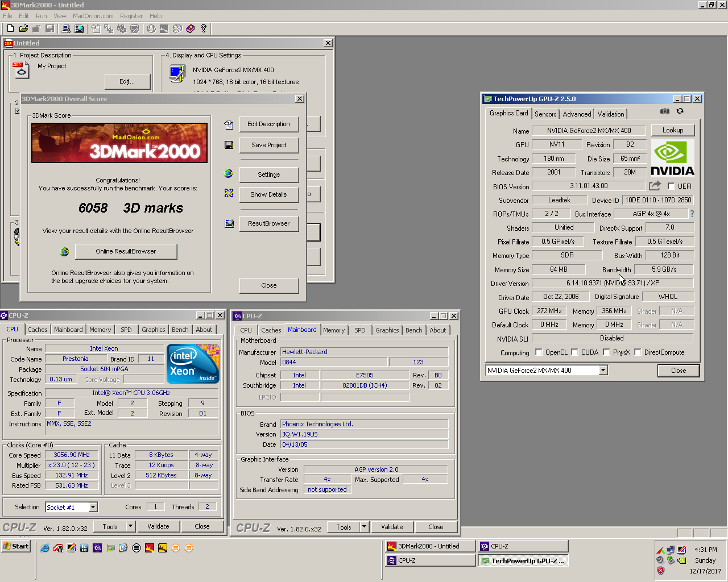728x582 pixels.
Task: Click the Edit Description button
Action: [x=268, y=124]
